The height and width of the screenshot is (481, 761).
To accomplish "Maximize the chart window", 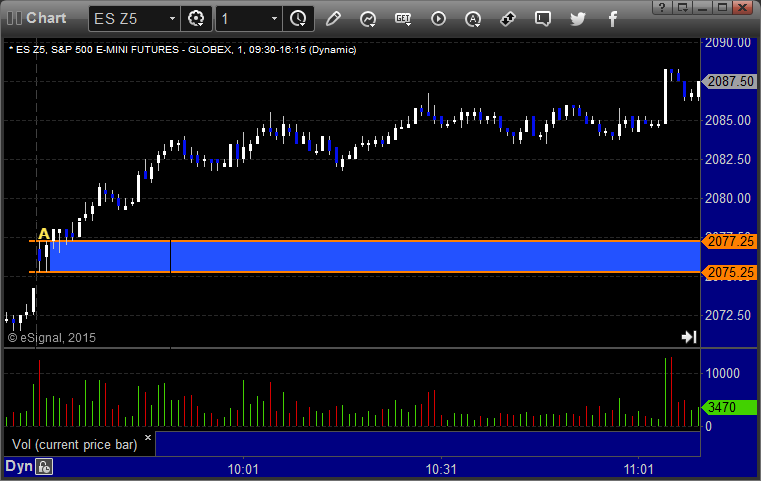I will point(722,7).
